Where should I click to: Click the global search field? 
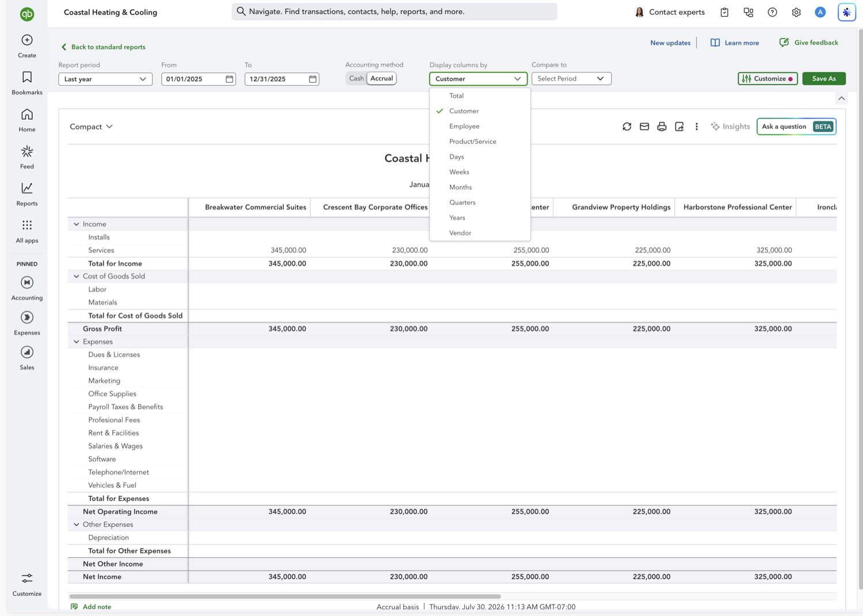point(394,12)
